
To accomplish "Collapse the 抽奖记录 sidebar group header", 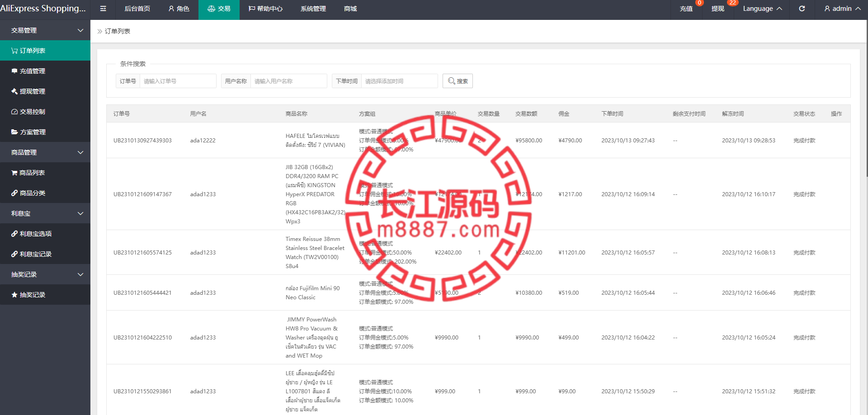I will pyautogui.click(x=45, y=274).
